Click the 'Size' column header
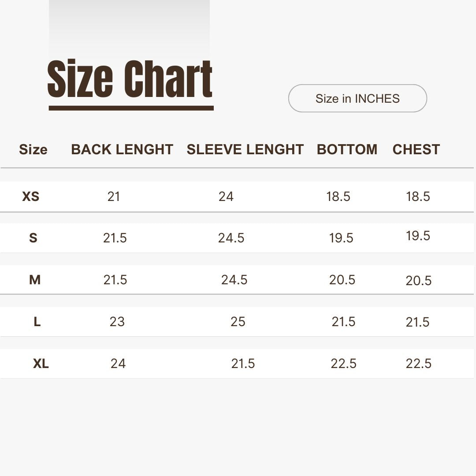 [x=33, y=149]
